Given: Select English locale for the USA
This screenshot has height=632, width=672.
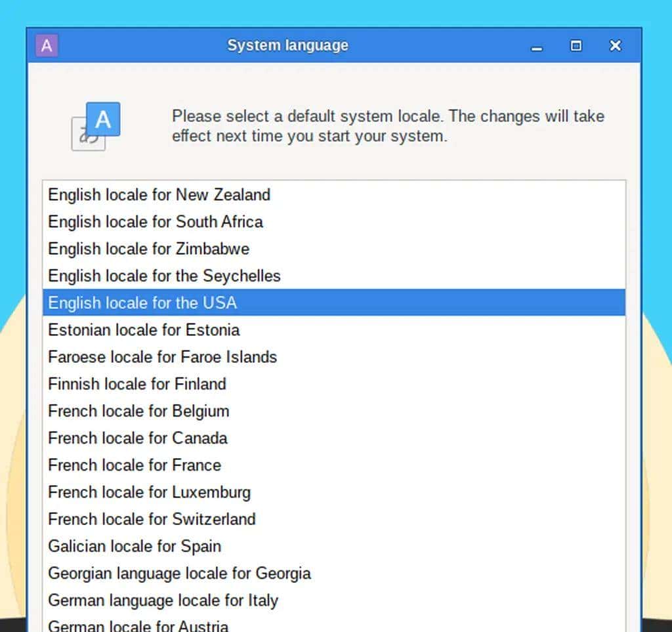Looking at the screenshot, I should 142,303.
